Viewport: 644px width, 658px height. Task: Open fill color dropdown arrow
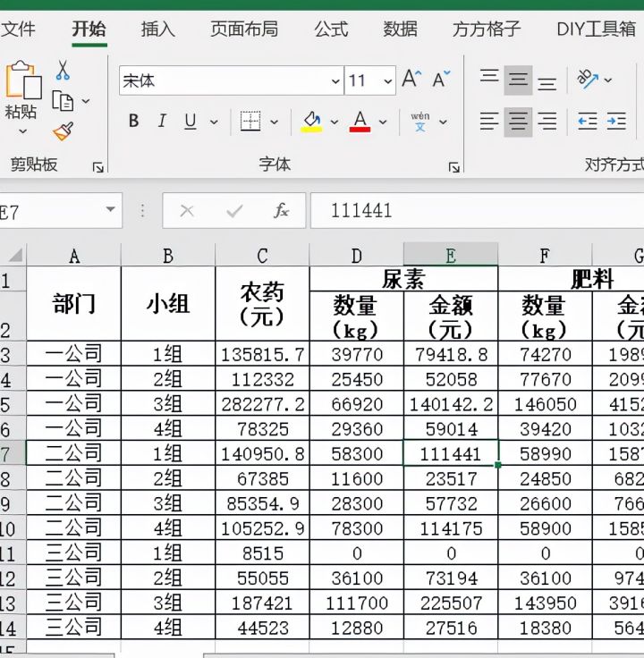[335, 122]
